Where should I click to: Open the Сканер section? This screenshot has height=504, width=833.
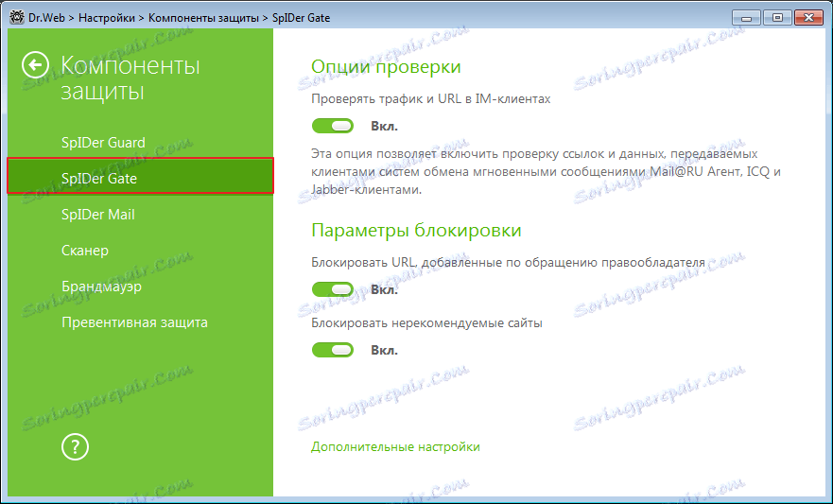point(85,251)
